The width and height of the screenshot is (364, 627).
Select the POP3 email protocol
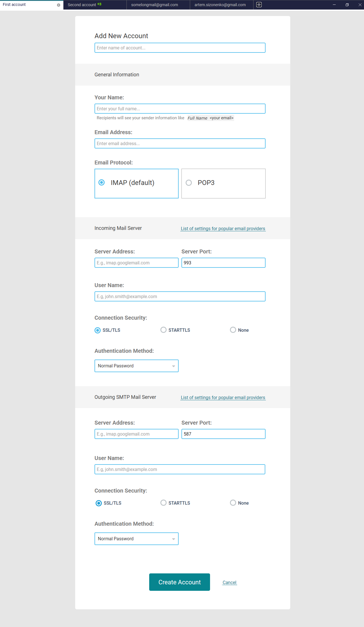pos(189,183)
